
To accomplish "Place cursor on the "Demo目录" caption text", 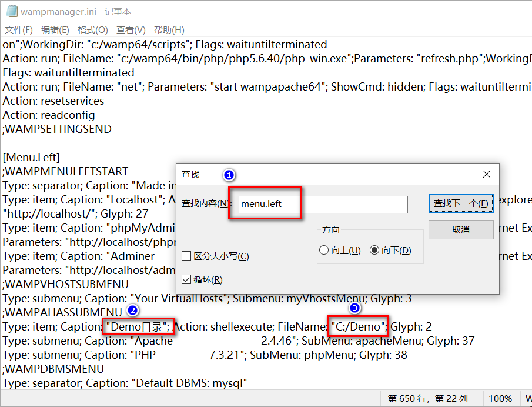I will pyautogui.click(x=138, y=326).
